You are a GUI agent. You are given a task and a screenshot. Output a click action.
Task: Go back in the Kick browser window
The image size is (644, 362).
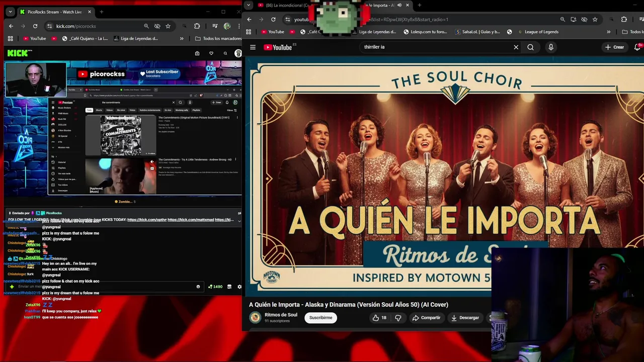pyautogui.click(x=11, y=26)
